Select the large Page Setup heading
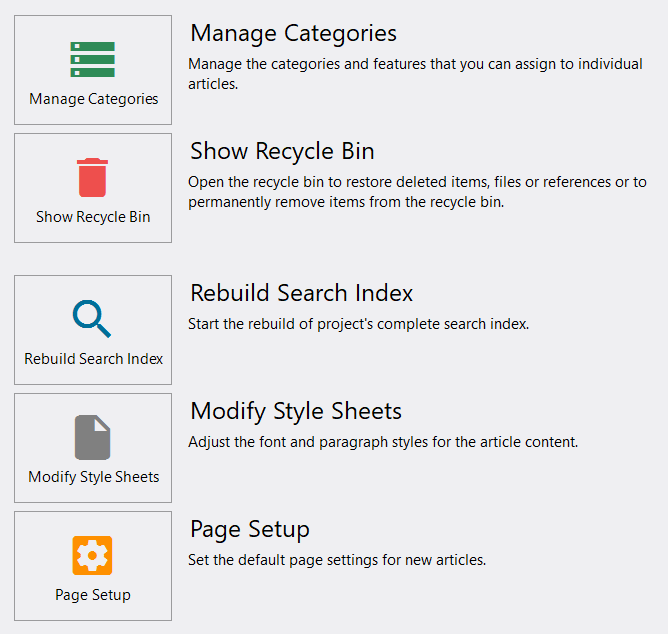The width and height of the screenshot is (668, 634). click(250, 530)
